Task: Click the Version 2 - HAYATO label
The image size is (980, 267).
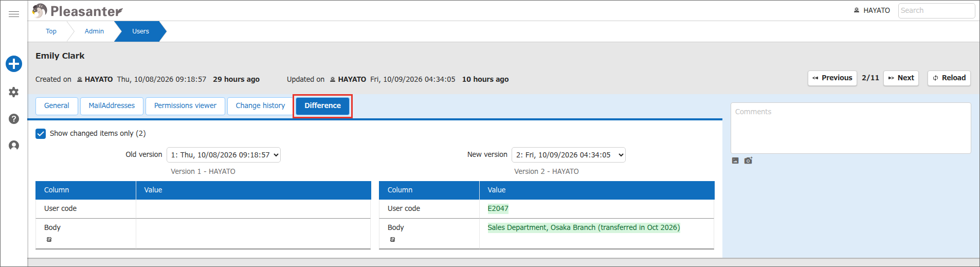Action: pyautogui.click(x=547, y=171)
